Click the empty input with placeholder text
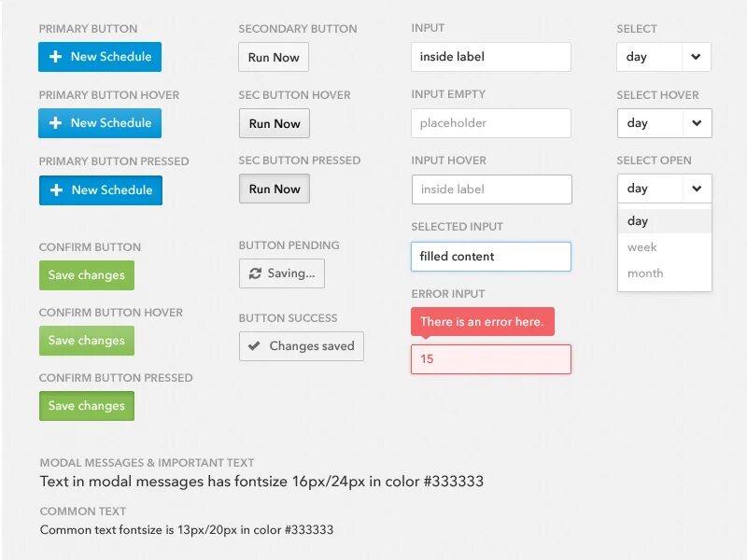747x560 pixels. (491, 123)
